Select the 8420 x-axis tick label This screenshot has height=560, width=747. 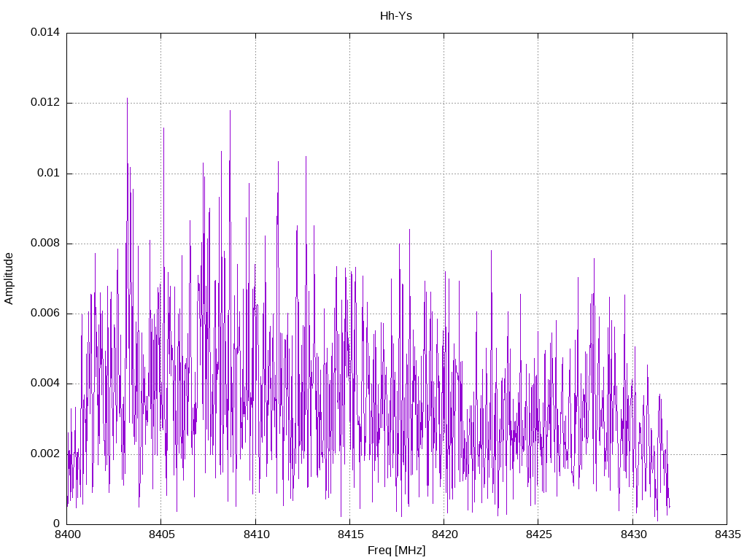[444, 534]
